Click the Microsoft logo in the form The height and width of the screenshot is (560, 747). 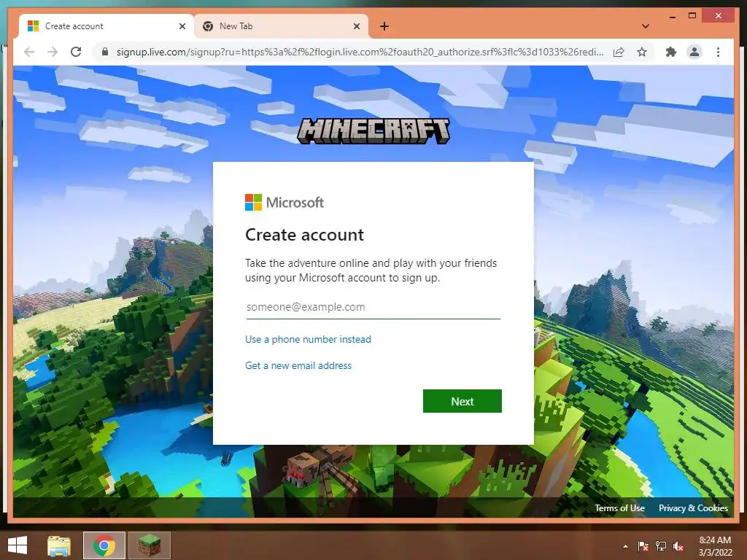point(285,203)
